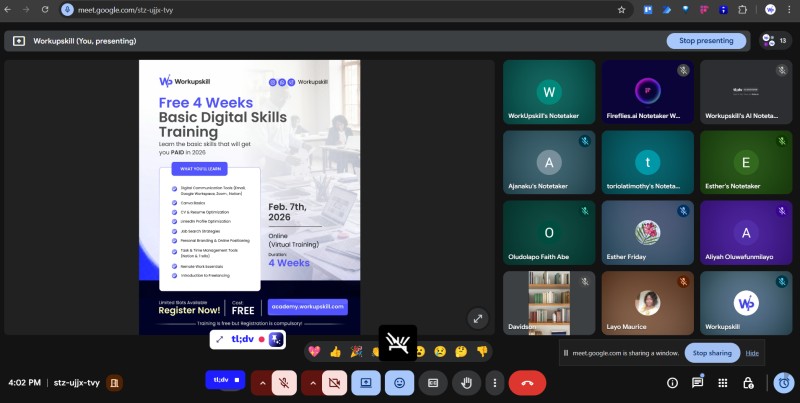Open the Chrome extensions puzzle icon
800x403 pixels.
(742, 10)
